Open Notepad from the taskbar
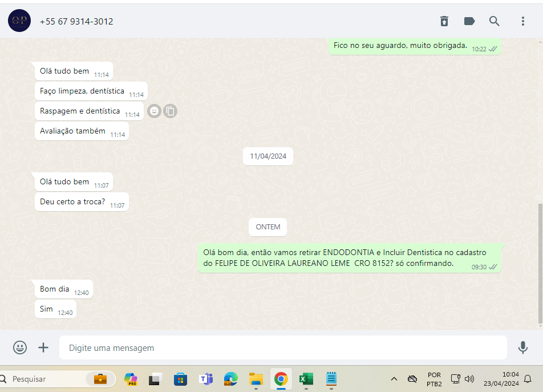The width and height of the screenshot is (543, 392). [331, 379]
